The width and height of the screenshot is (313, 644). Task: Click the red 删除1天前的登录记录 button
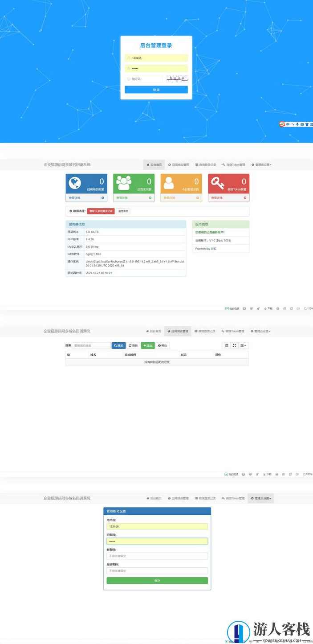pos(101,211)
